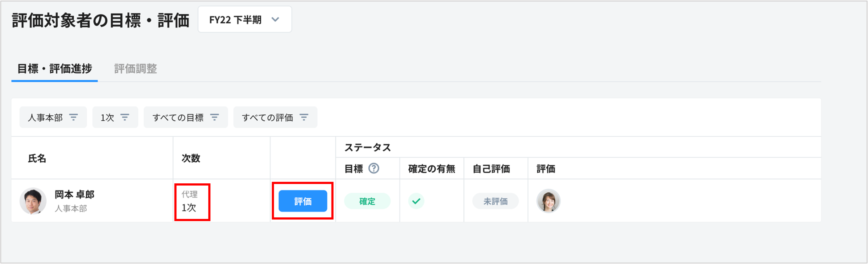This screenshot has width=868, height=265.
Task: Click the 未評価 self-evaluation badge
Action: [x=495, y=201]
